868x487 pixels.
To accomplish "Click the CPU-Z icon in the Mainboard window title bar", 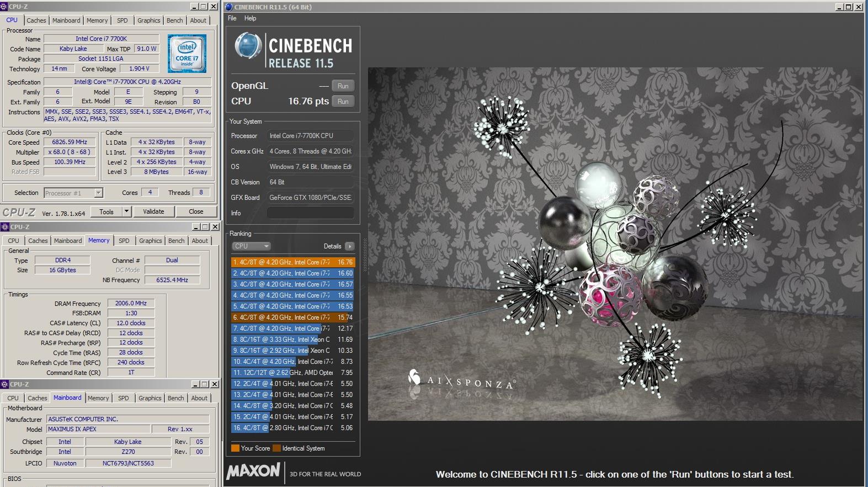I will [x=5, y=384].
